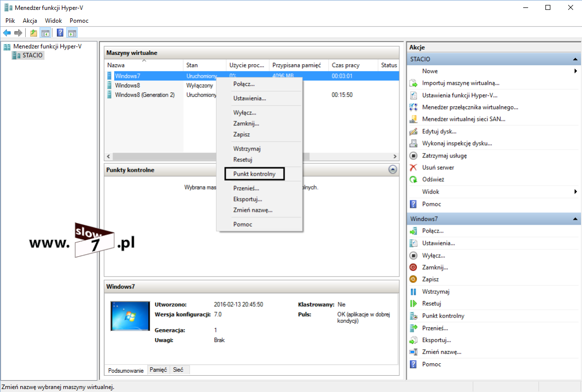Viewport: 582px width, 392px height.
Task: Click the horizontal scrollbar right arrow
Action: click(x=395, y=157)
